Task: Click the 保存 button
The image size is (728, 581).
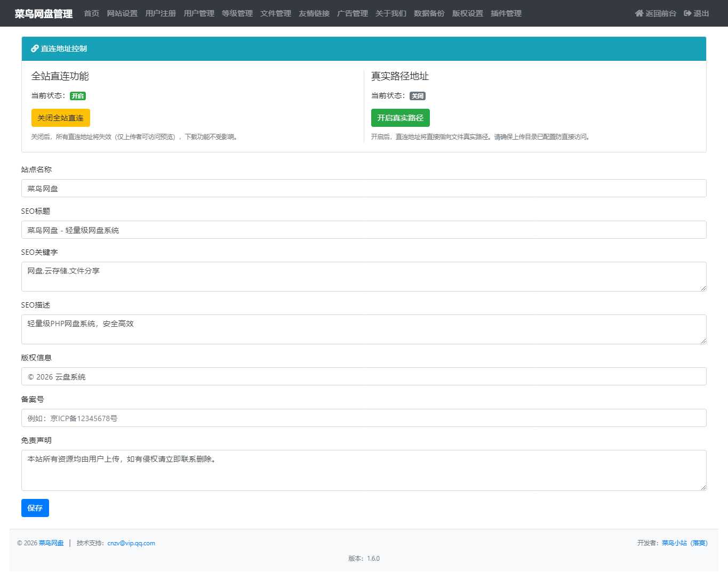Action: click(x=35, y=508)
